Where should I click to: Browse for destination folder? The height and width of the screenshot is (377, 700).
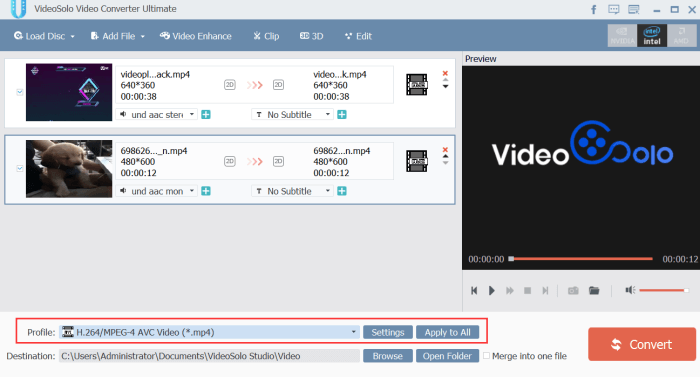pos(388,356)
